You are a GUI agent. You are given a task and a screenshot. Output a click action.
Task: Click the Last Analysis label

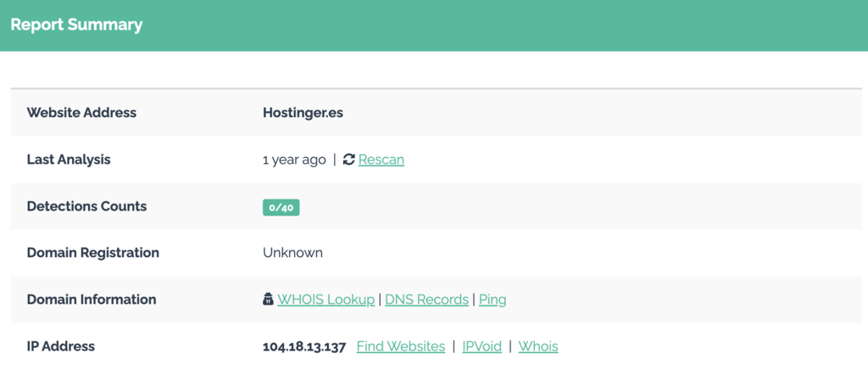pyautogui.click(x=69, y=160)
